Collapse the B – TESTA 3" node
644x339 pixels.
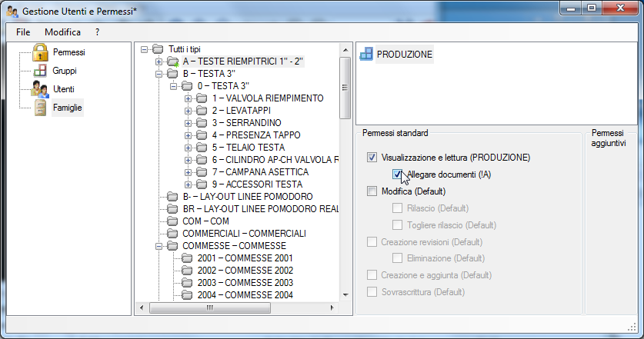coord(159,75)
